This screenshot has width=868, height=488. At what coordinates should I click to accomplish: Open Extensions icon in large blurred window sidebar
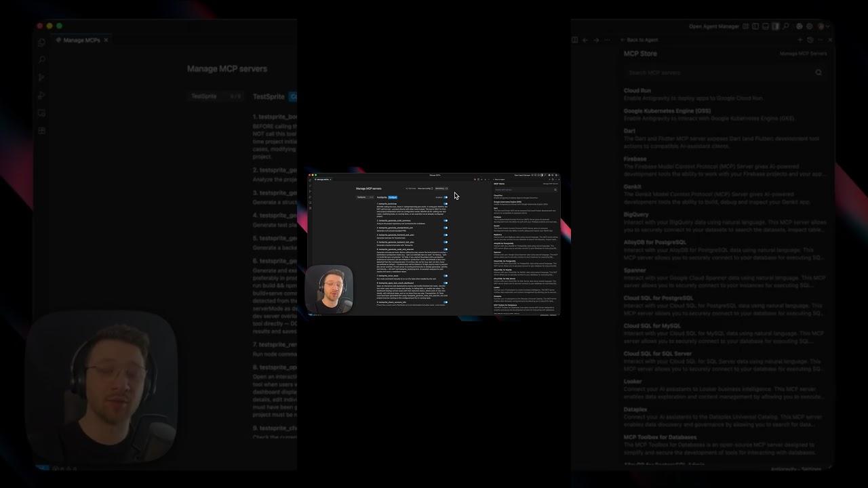click(x=41, y=131)
